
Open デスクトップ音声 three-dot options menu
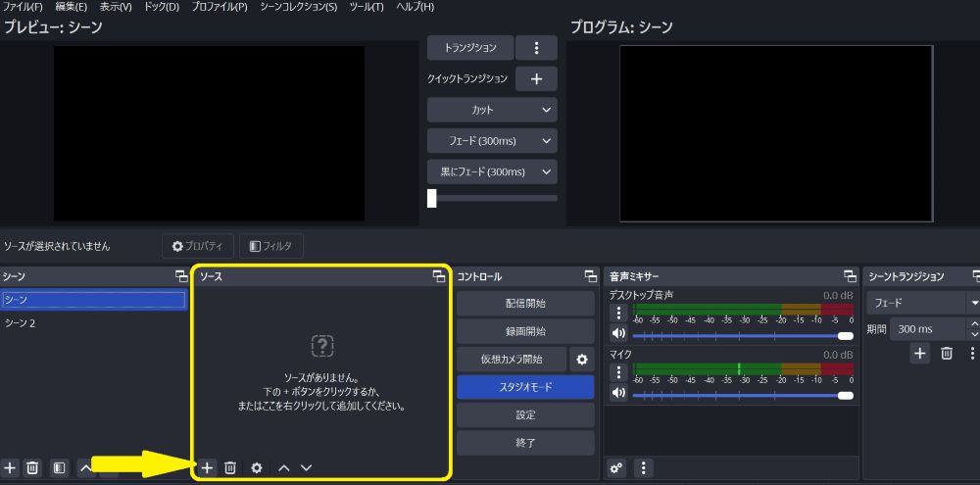pyautogui.click(x=618, y=313)
